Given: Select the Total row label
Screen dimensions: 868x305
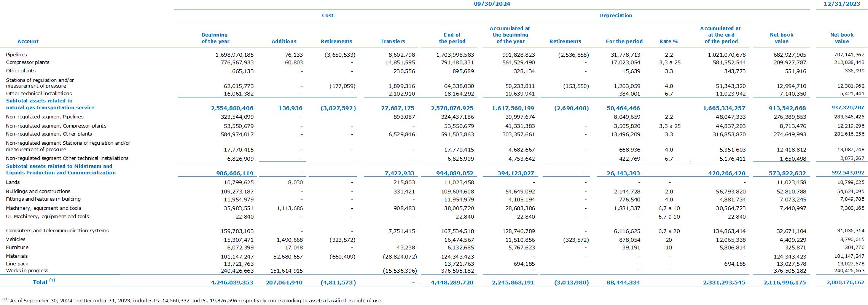Looking at the screenshot, I should 44,282.
